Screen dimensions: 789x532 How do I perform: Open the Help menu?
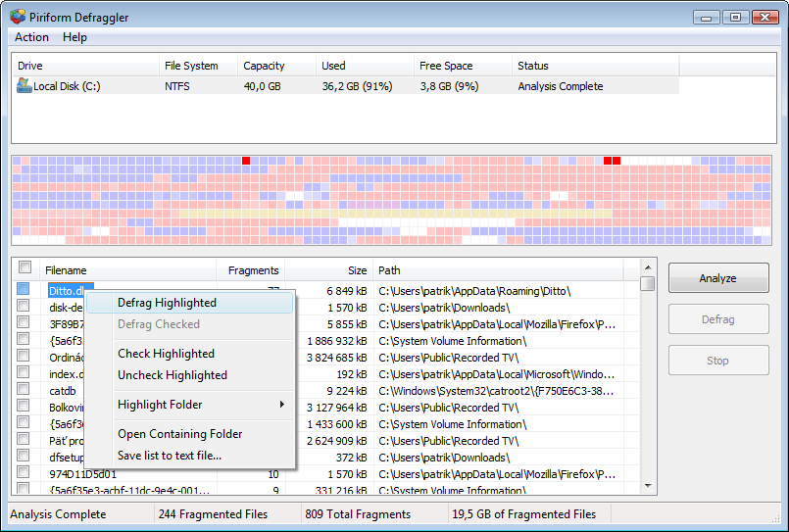click(x=74, y=37)
